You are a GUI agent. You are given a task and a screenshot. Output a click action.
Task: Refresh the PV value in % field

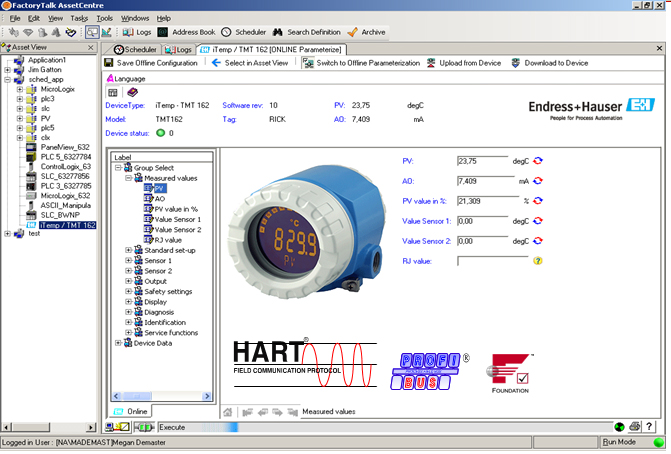[x=538, y=201]
